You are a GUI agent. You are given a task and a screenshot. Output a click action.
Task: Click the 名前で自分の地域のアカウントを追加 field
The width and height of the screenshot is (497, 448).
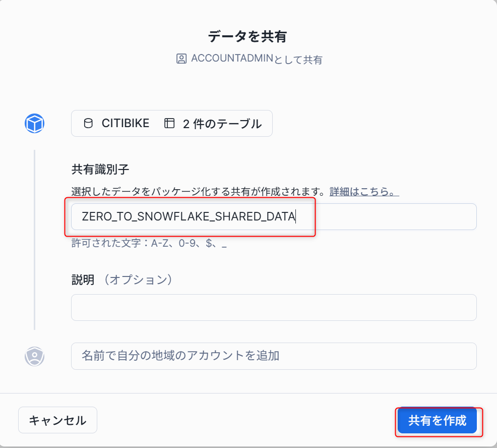click(x=274, y=356)
